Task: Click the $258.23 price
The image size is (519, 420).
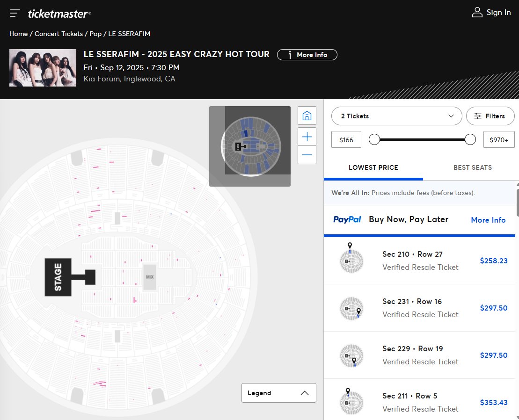Action: coord(494,261)
